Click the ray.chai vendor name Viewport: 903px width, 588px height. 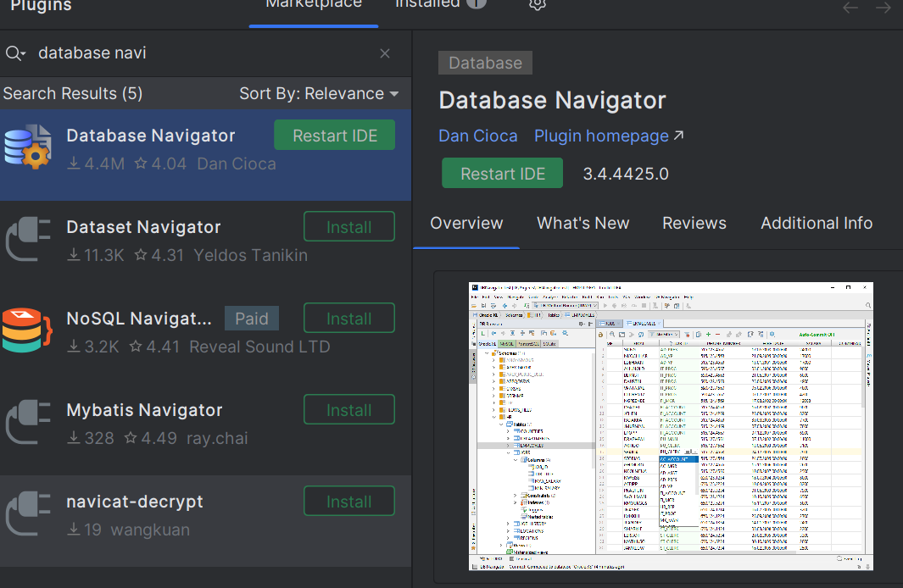pos(217,438)
